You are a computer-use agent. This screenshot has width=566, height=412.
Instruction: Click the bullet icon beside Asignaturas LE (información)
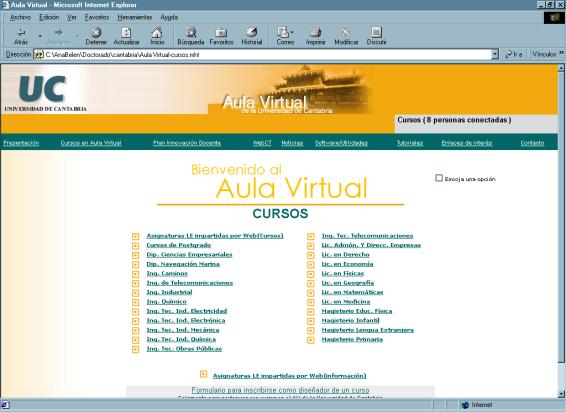[x=204, y=374]
